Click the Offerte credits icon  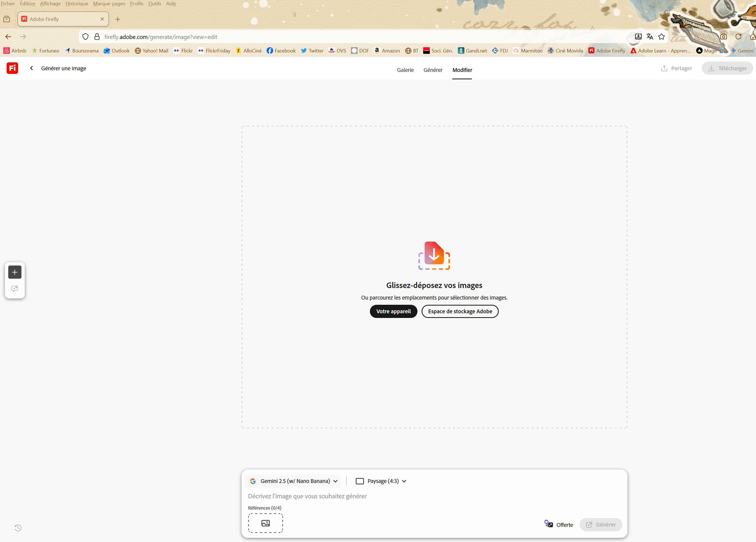point(549,524)
